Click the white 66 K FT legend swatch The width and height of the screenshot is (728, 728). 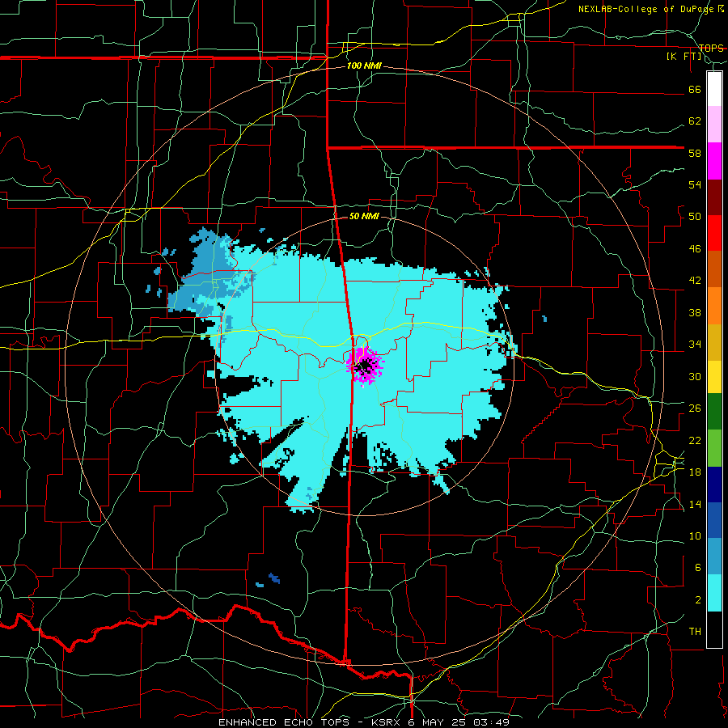714,89
